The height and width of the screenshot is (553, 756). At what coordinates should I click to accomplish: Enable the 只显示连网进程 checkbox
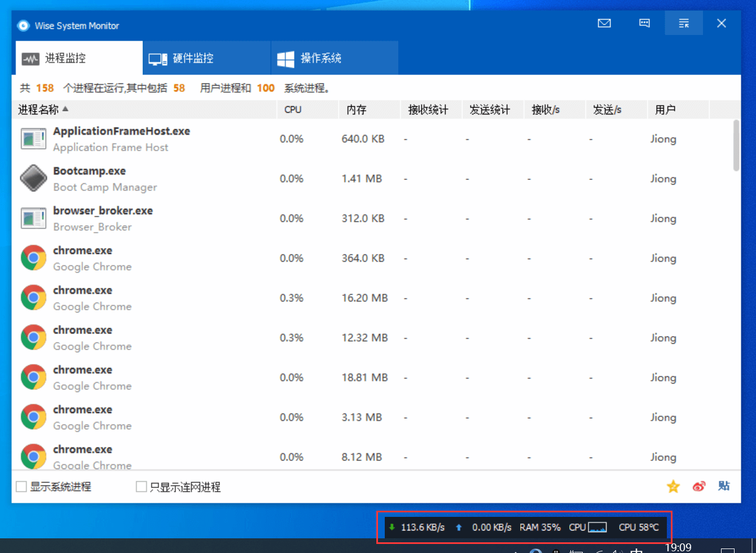[x=141, y=486]
